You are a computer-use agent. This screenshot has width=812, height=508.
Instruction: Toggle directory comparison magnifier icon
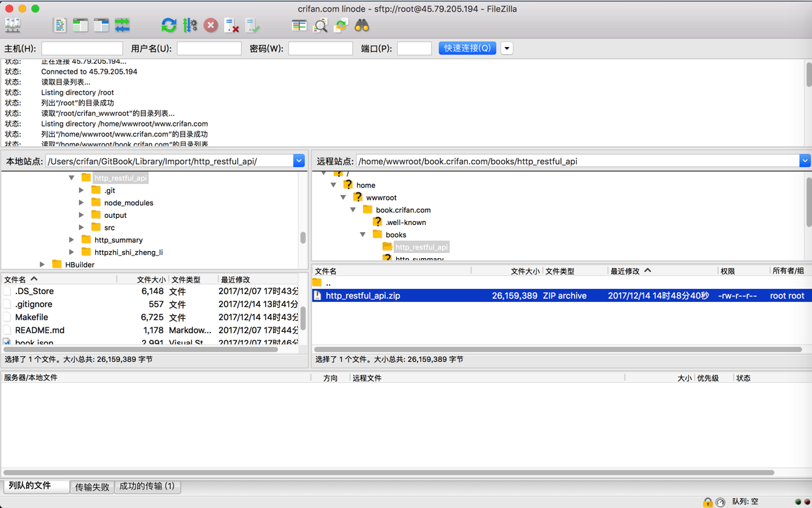pos(320,25)
